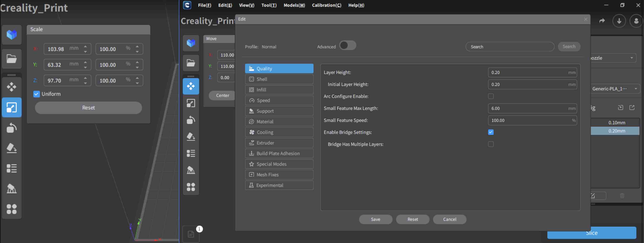This screenshot has width=644, height=243.
Task: Select the lay-flat tool icon in the main window sidebar
Action: [x=191, y=136]
